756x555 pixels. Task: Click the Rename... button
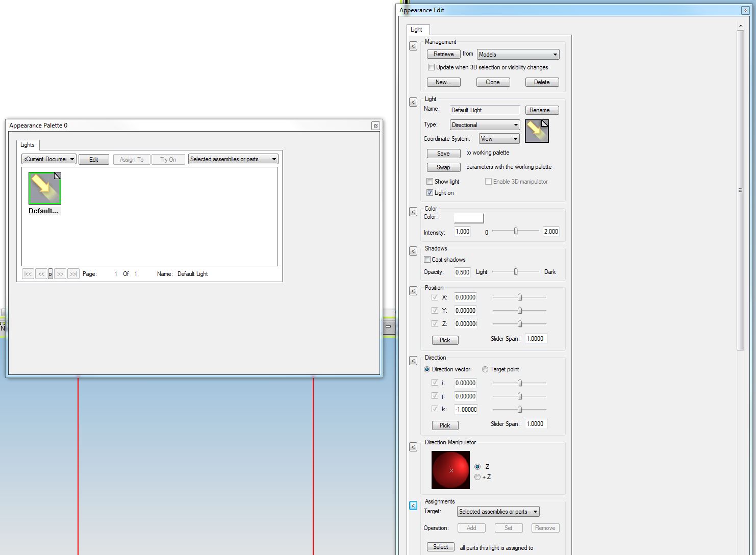[x=542, y=110]
